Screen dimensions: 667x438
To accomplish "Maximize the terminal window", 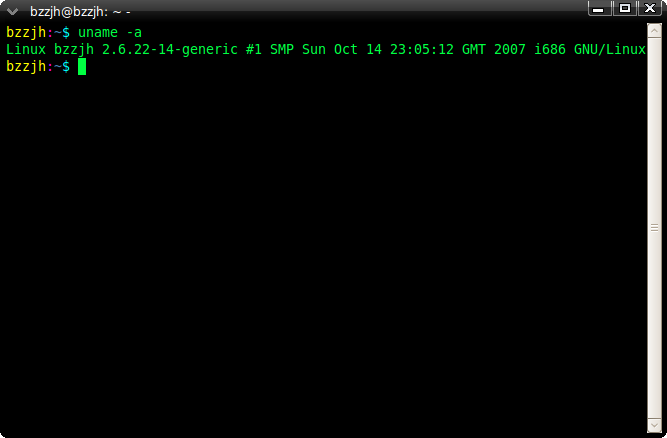I will coord(624,9).
